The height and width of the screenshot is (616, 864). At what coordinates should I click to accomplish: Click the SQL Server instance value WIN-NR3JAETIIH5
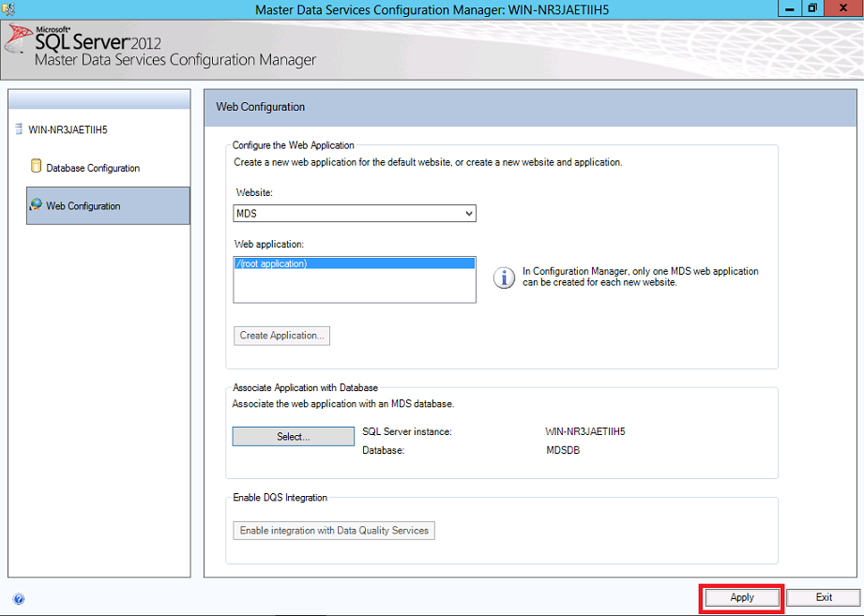(585, 431)
